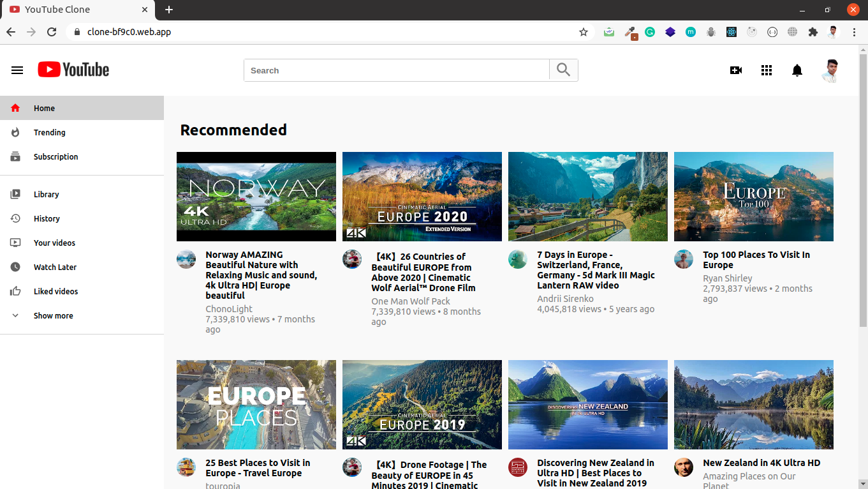Click inside the Search input field
The height and width of the screenshot is (489, 868).
click(396, 70)
